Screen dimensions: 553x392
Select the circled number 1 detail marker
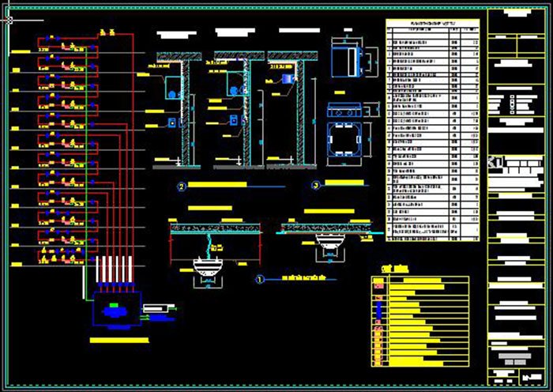[x=260, y=279]
